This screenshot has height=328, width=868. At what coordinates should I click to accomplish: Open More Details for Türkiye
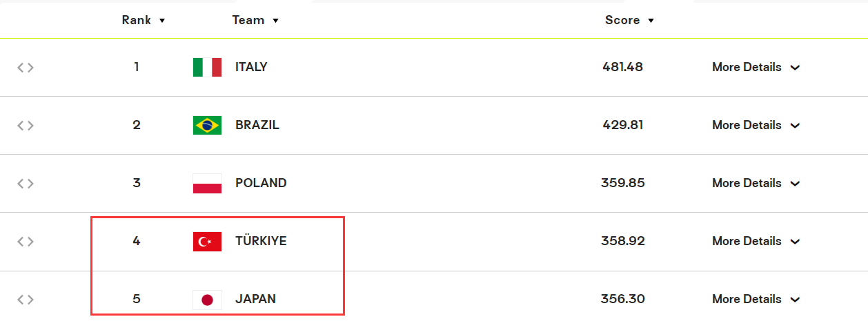[756, 241]
